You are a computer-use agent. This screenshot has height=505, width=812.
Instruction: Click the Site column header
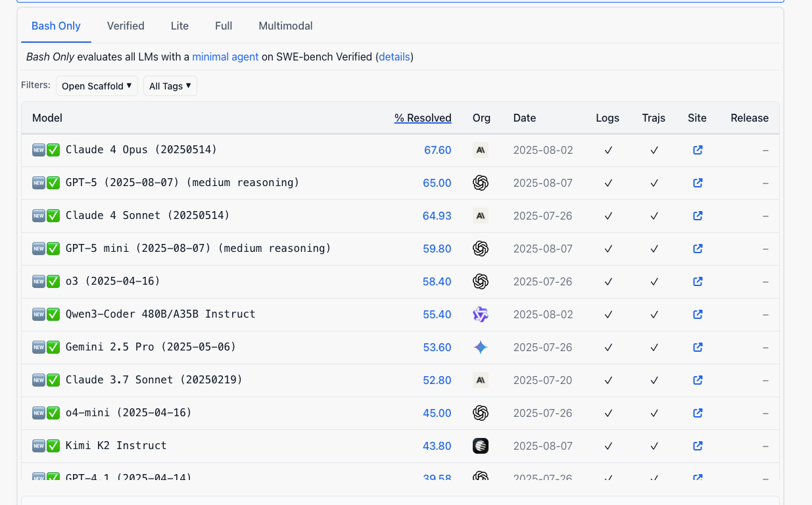click(x=697, y=118)
